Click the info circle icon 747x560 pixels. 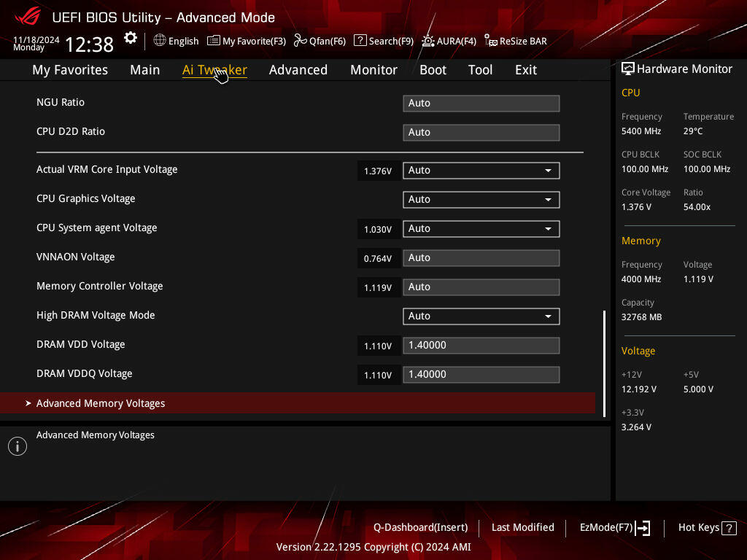18,446
